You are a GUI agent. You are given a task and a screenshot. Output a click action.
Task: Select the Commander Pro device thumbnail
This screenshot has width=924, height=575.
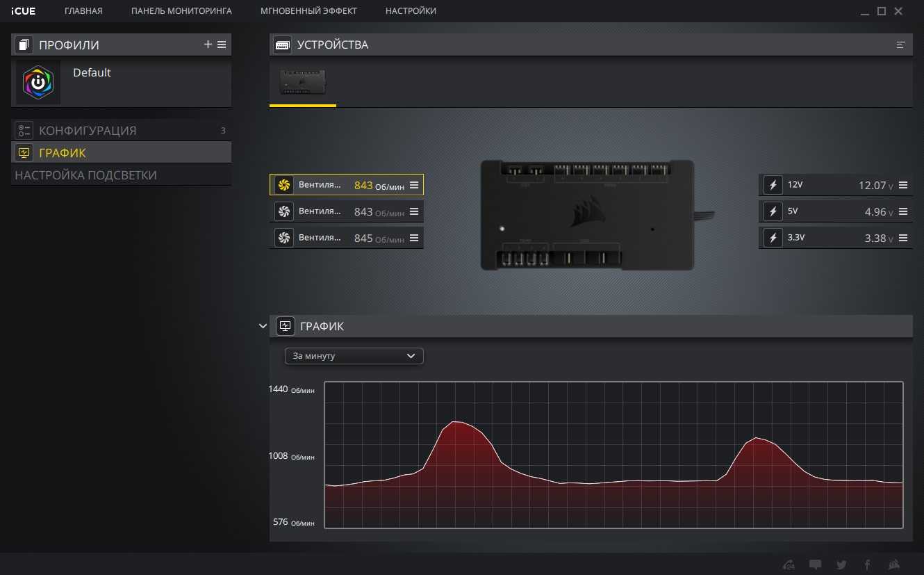tap(303, 82)
